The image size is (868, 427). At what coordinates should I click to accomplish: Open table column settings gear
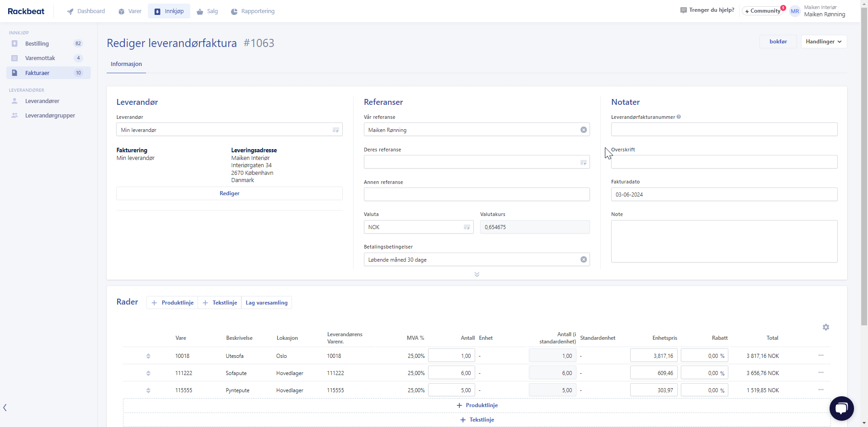point(826,327)
